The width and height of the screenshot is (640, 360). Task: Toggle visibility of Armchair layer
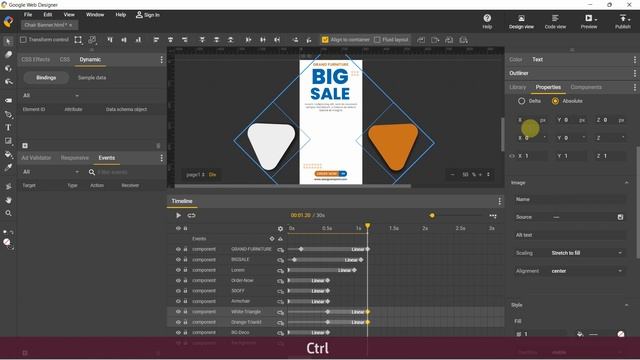[178, 301]
